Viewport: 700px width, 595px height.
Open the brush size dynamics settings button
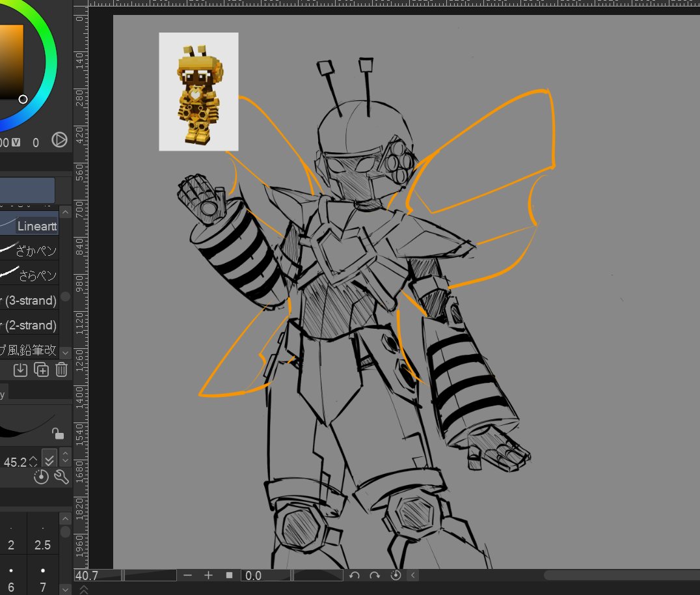(x=49, y=459)
